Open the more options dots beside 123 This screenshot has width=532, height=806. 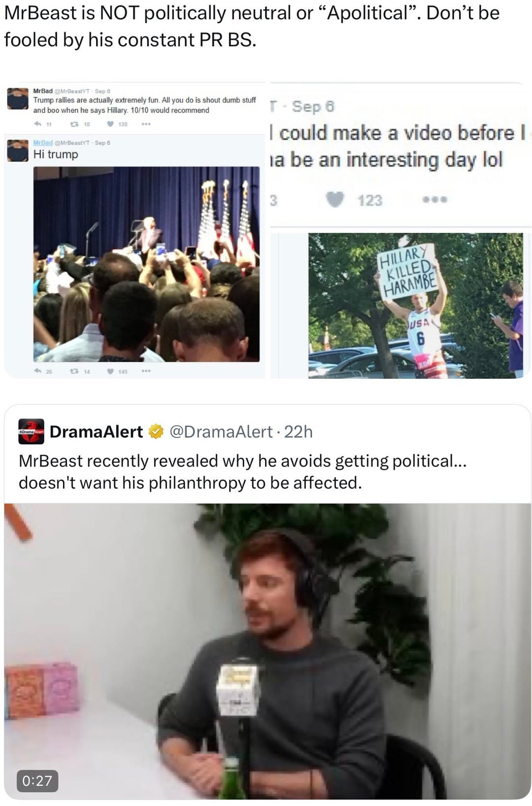click(434, 200)
